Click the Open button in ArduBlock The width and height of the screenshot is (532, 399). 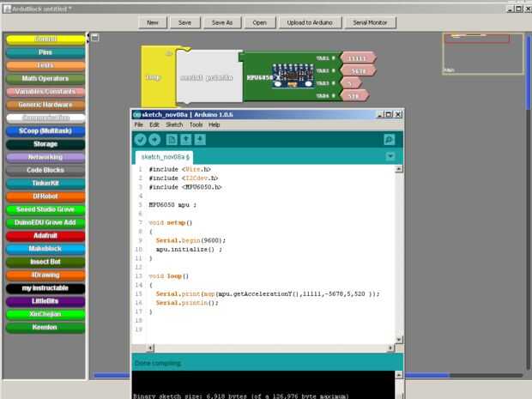[x=259, y=22]
